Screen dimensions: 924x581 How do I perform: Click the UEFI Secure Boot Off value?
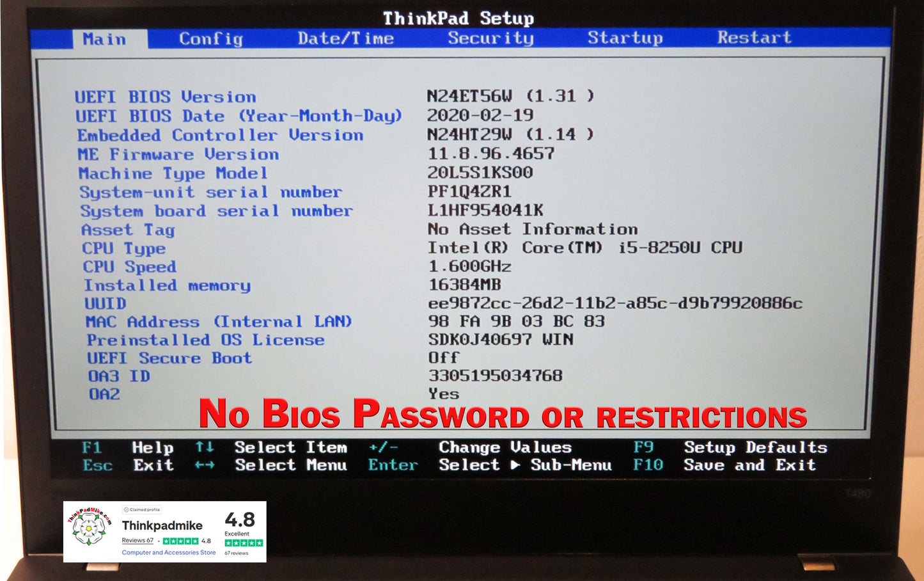point(444,358)
